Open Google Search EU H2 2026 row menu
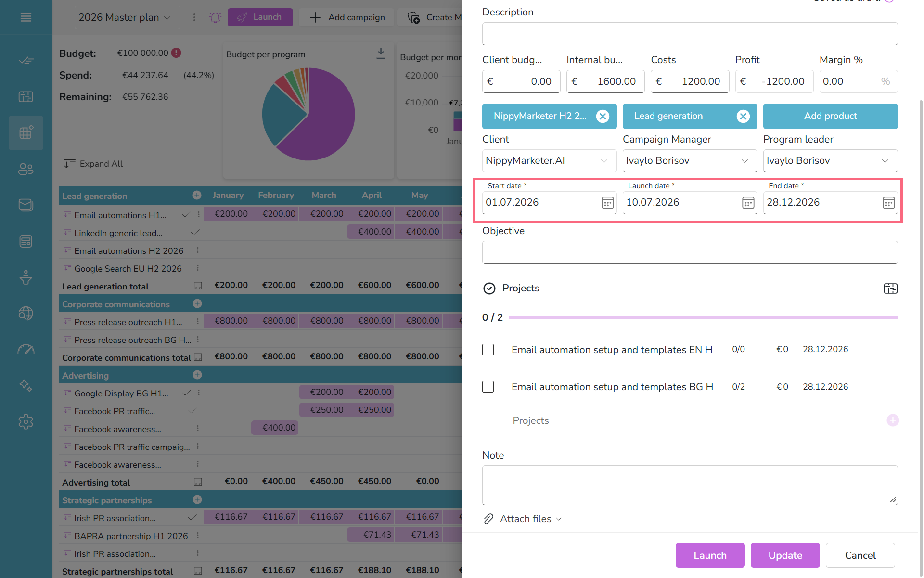924x578 pixels. [198, 268]
